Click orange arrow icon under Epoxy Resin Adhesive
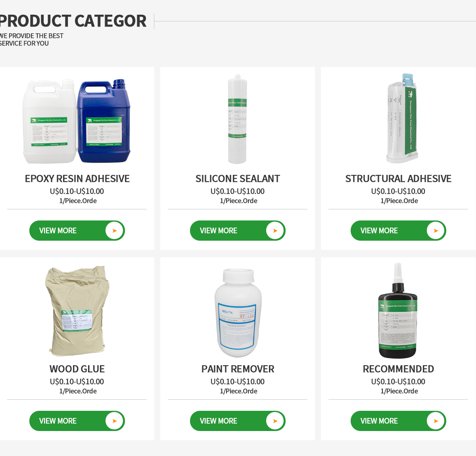 115,231
